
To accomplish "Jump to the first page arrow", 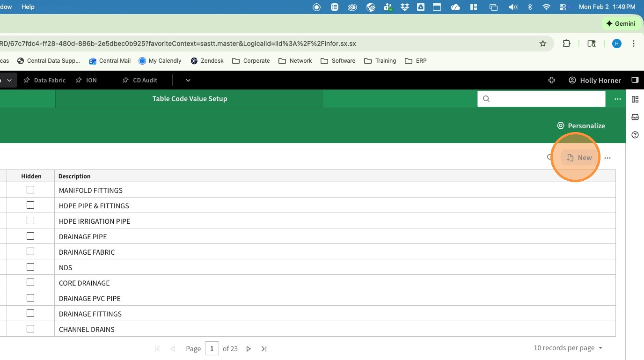I will point(157,349).
